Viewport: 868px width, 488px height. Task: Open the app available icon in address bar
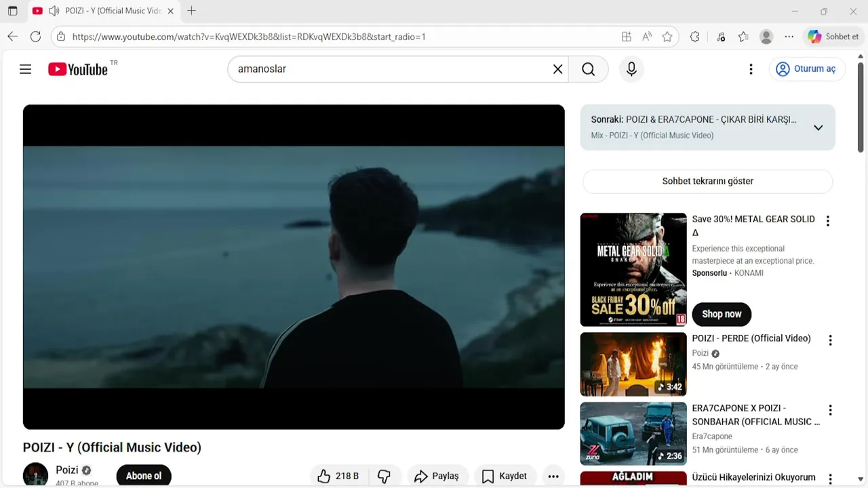[x=627, y=37]
